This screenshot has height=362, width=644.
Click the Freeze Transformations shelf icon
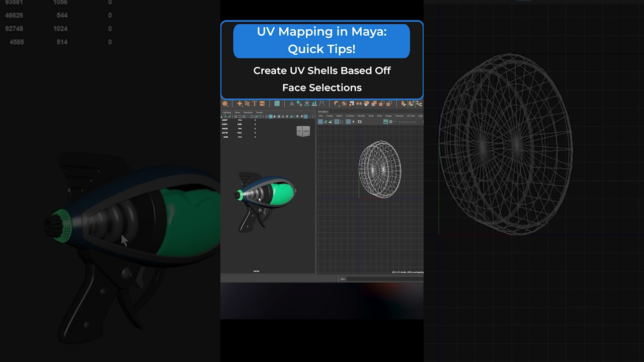click(x=307, y=104)
